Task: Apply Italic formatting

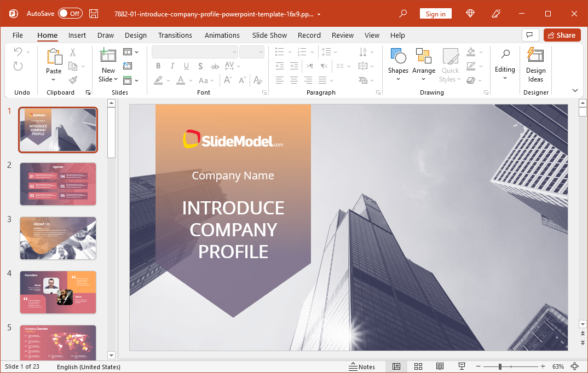Action: pyautogui.click(x=172, y=66)
